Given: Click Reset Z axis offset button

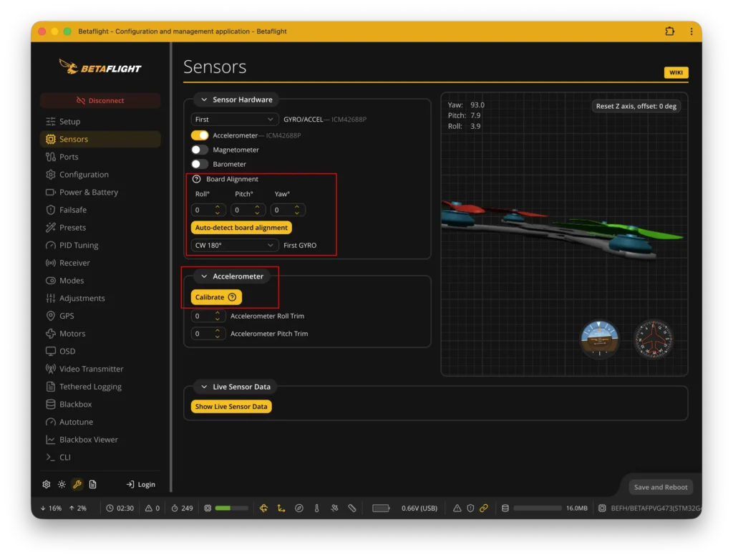Looking at the screenshot, I should click(636, 106).
